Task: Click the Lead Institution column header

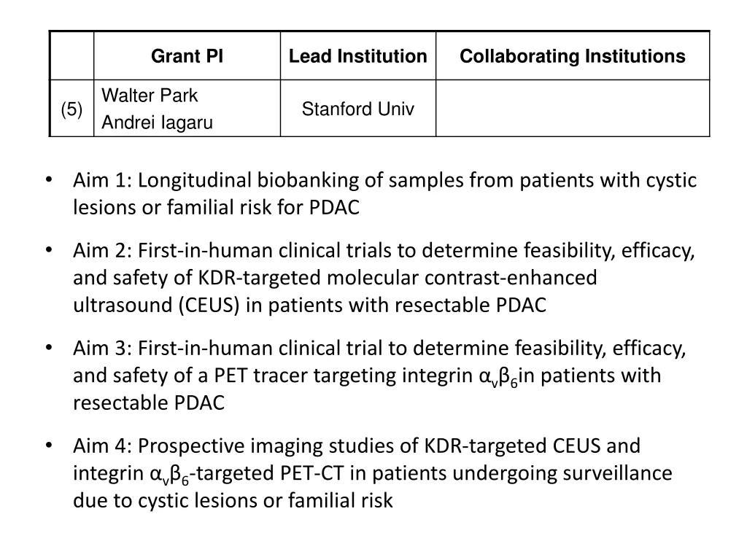Action: click(x=357, y=56)
